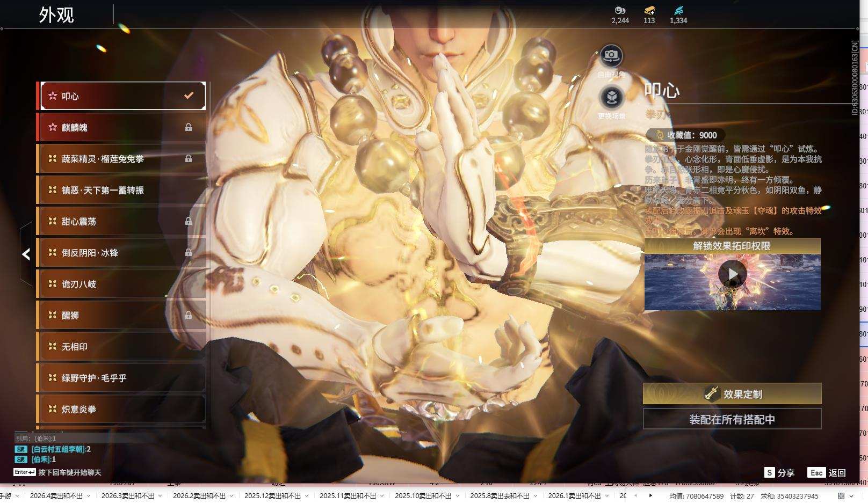Switch to spreadsheet tab 2026.3卖出和不出

[128, 496]
